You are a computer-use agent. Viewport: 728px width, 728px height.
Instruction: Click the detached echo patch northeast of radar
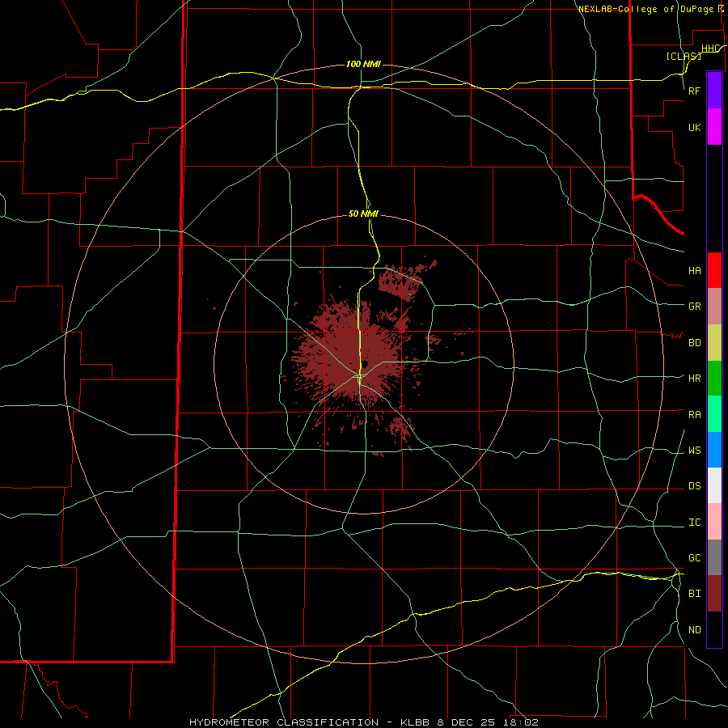tap(403, 281)
